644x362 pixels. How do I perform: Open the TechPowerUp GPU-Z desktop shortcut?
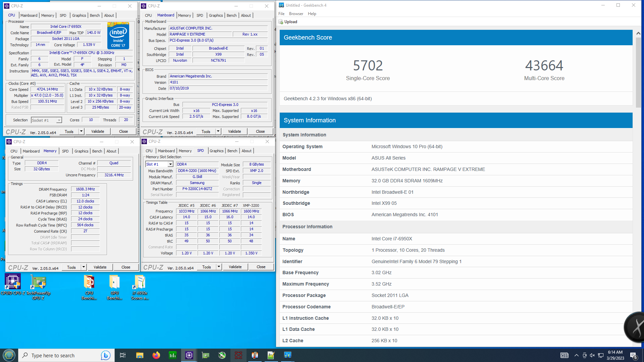pos(38,287)
